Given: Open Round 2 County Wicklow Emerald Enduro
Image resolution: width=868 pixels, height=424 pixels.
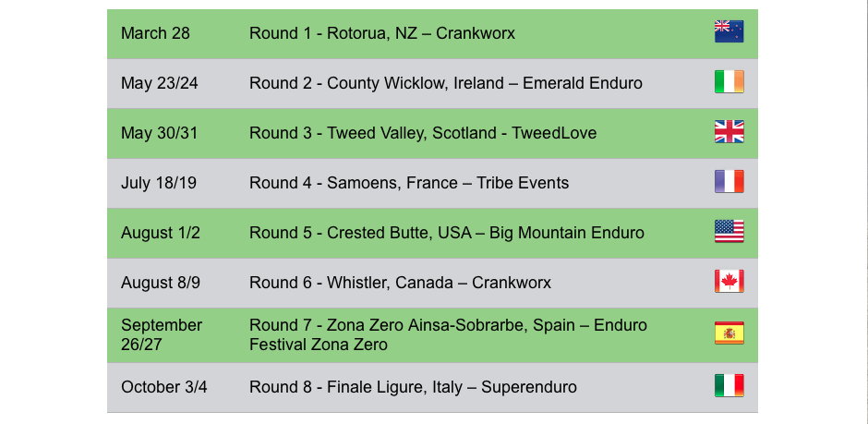Looking at the screenshot, I should 445,83.
